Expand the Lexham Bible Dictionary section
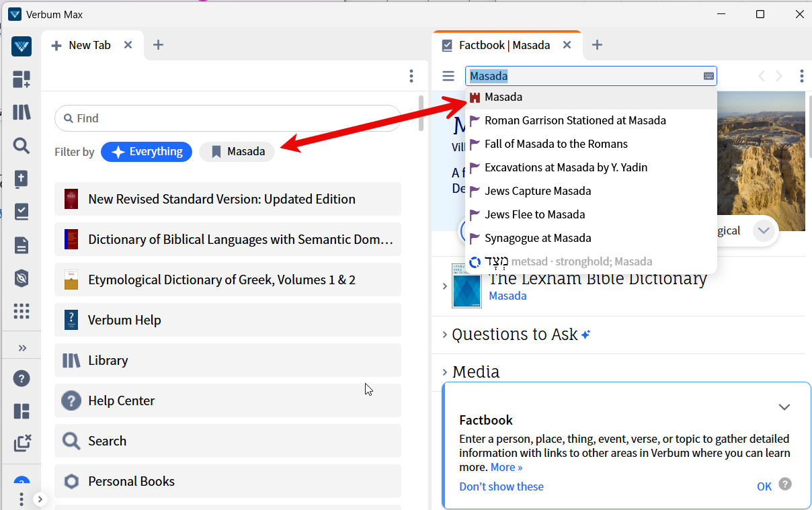The height and width of the screenshot is (510, 812). pos(444,286)
